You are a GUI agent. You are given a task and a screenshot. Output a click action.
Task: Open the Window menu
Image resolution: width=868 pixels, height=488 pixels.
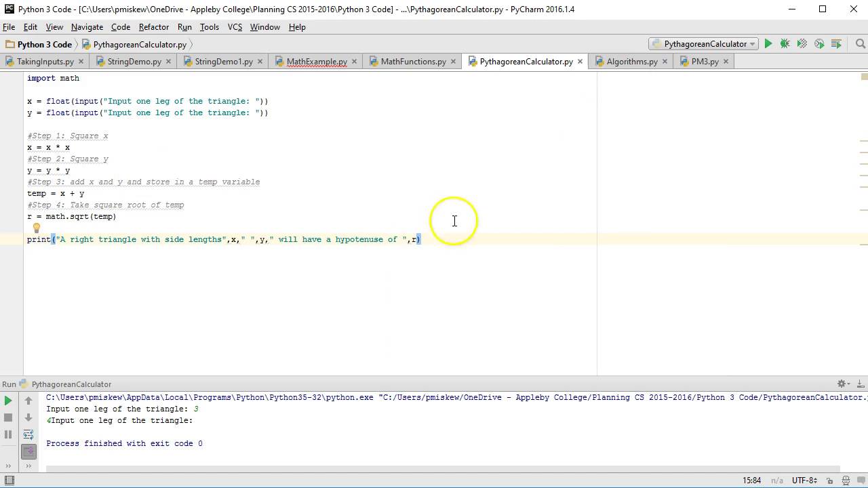[265, 27]
